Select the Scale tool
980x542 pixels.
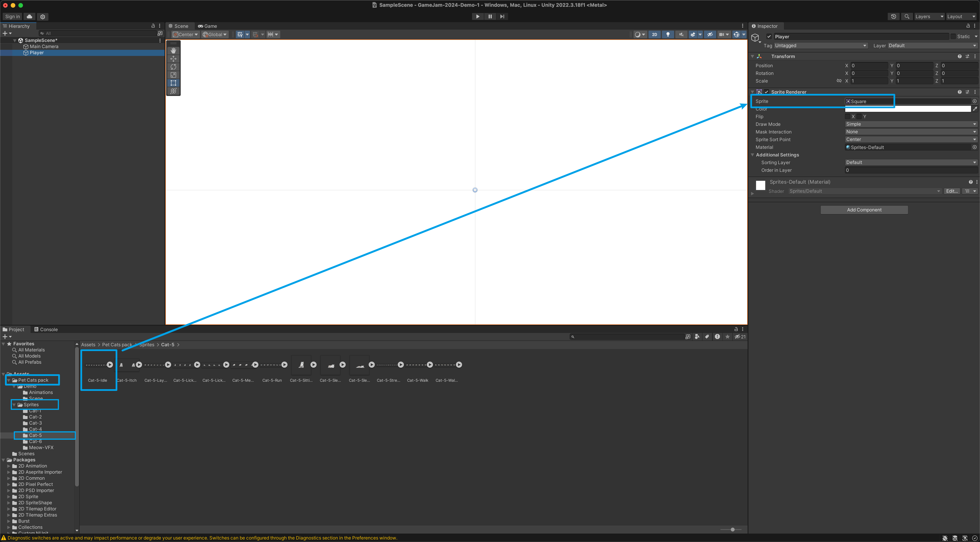point(173,75)
